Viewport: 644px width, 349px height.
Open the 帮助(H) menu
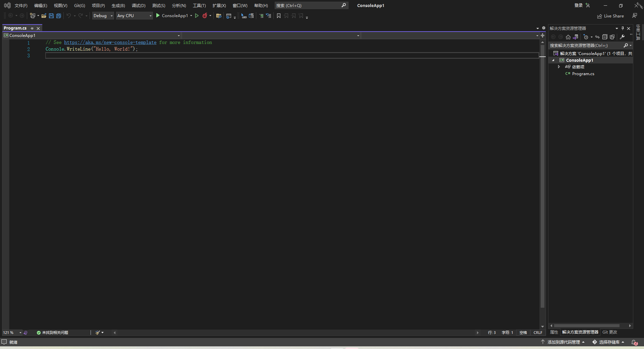(x=261, y=5)
